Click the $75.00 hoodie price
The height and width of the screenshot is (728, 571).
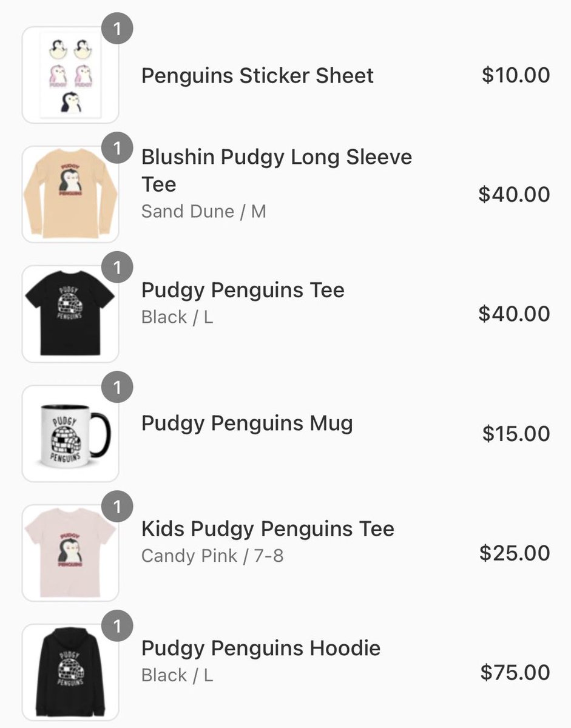515,672
